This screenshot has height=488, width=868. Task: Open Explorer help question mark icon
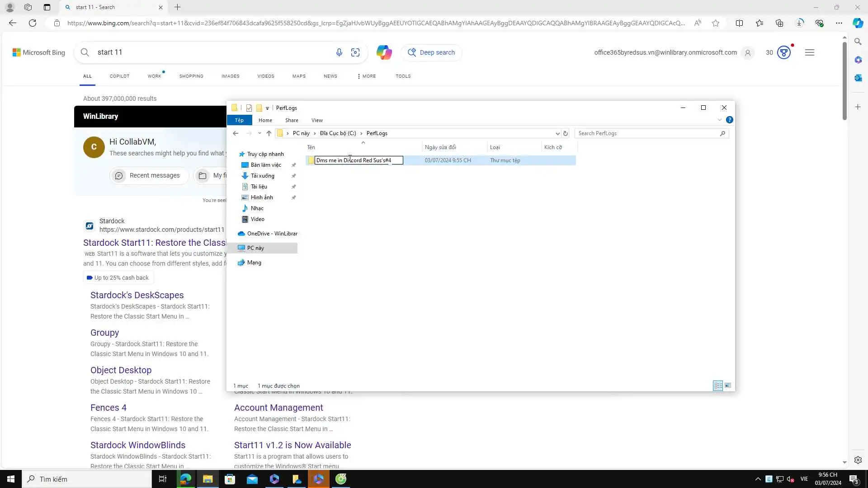(729, 120)
